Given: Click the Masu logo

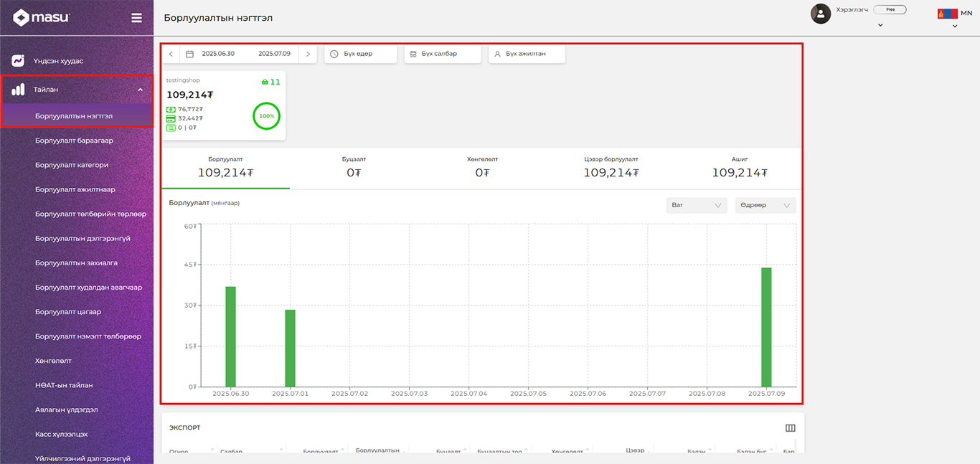Looking at the screenshot, I should pos(42,18).
